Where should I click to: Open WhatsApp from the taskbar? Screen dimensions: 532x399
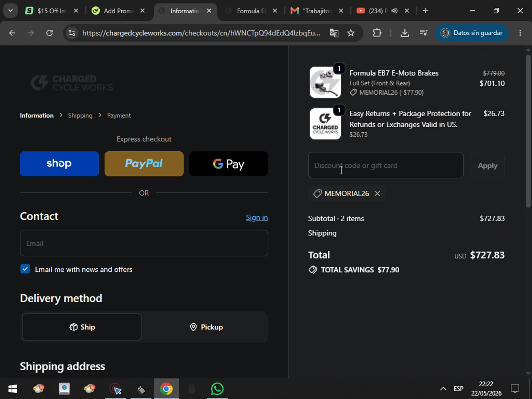click(217, 389)
